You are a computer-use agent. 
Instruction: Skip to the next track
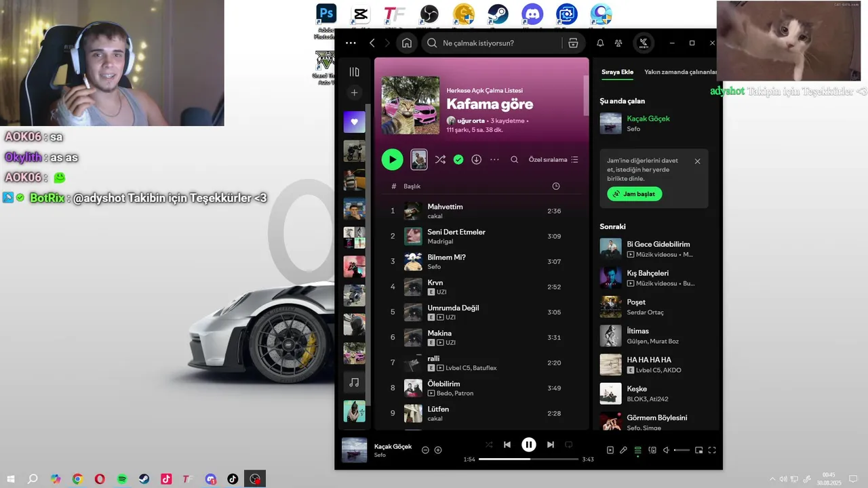click(551, 445)
